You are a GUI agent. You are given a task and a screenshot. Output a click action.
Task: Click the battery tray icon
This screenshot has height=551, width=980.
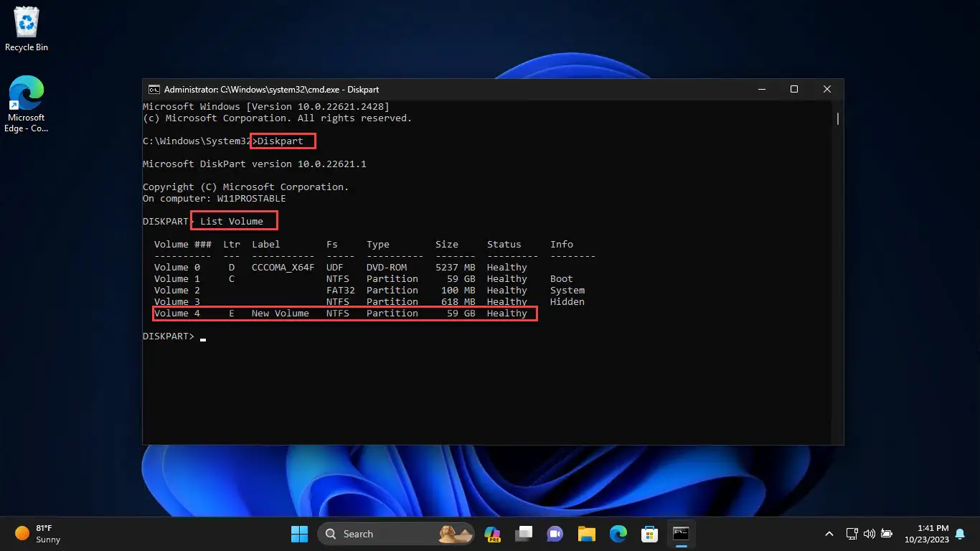coord(887,534)
